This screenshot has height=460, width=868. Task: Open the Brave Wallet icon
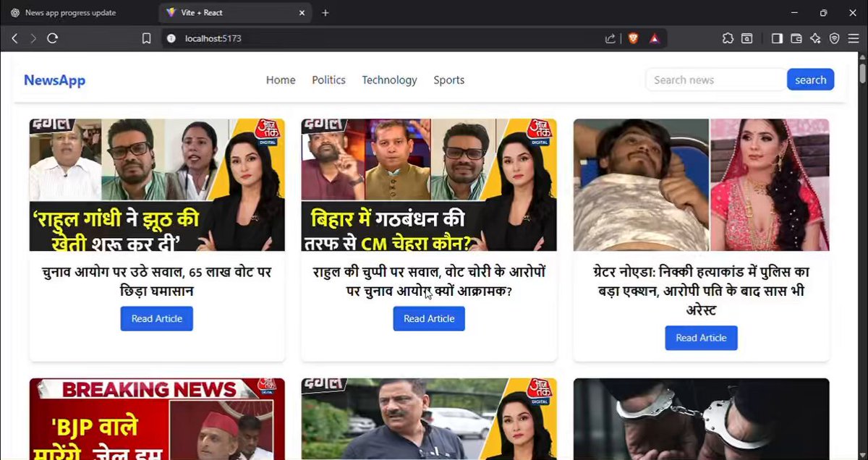pyautogui.click(x=796, y=38)
